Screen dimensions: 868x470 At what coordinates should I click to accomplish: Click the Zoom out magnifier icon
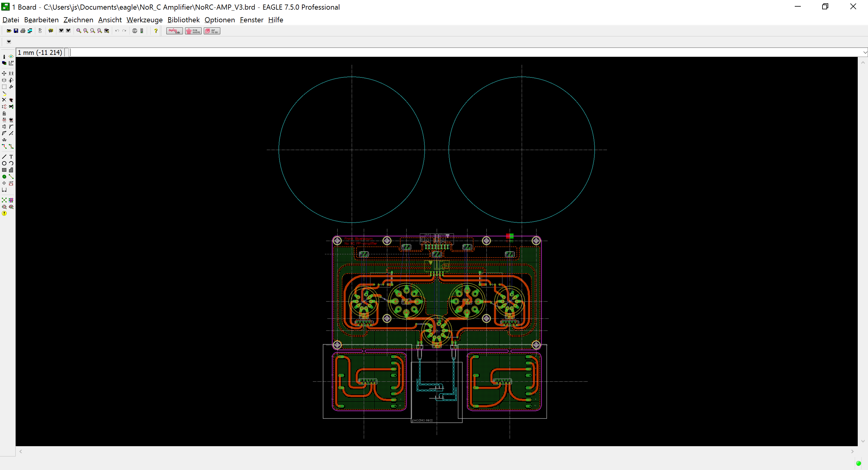pos(93,31)
